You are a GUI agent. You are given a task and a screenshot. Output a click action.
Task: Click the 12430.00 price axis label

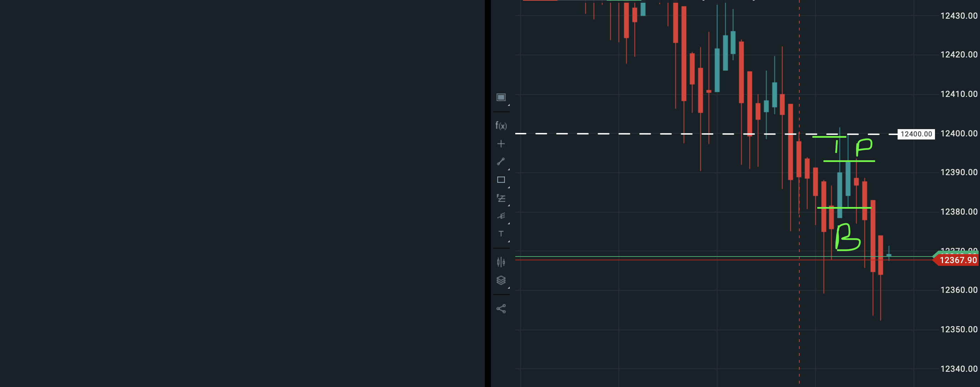point(958,16)
